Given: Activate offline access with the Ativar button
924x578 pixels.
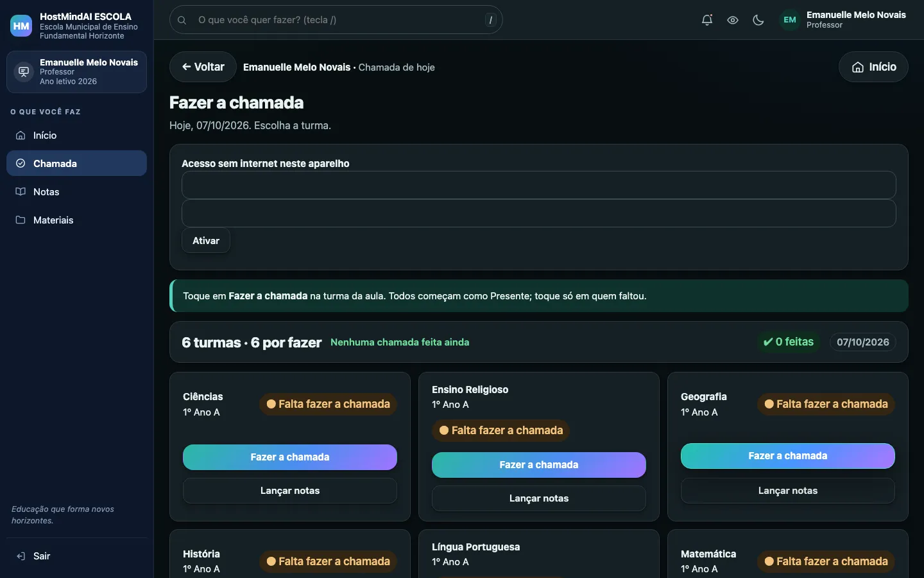Looking at the screenshot, I should click(x=206, y=241).
